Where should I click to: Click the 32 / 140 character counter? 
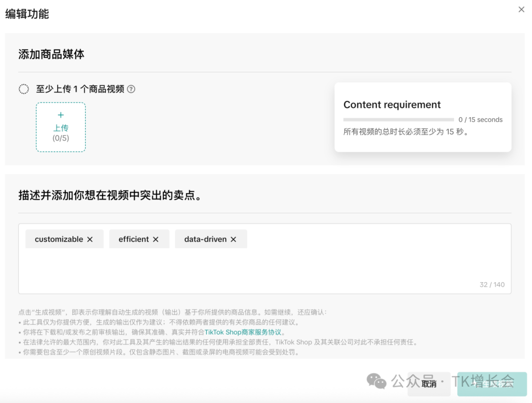(492, 285)
